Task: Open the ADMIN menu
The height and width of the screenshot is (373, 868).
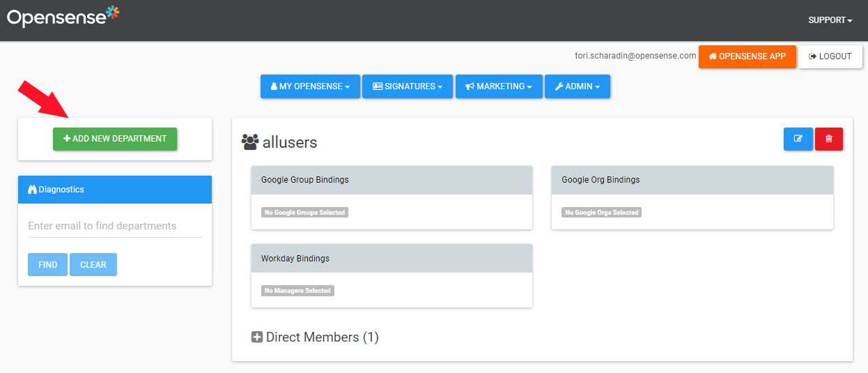Action: [x=578, y=86]
